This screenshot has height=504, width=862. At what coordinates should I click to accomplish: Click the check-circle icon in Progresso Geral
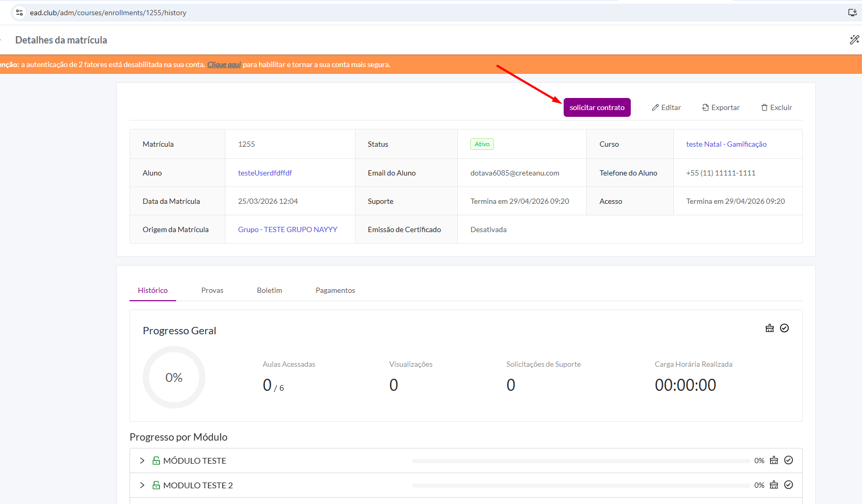click(784, 328)
